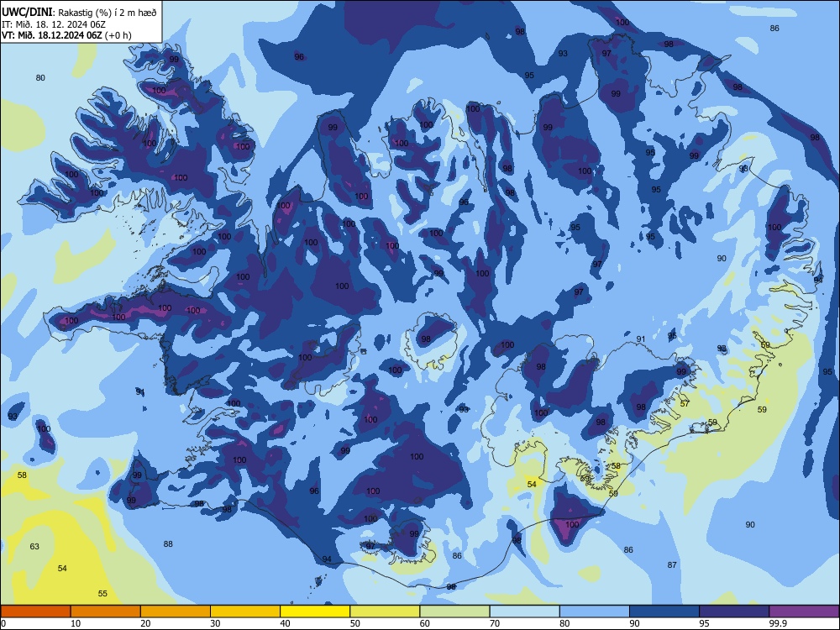
Task: Click the dark orange 0–10 legend swatch
Action: (x=35, y=612)
